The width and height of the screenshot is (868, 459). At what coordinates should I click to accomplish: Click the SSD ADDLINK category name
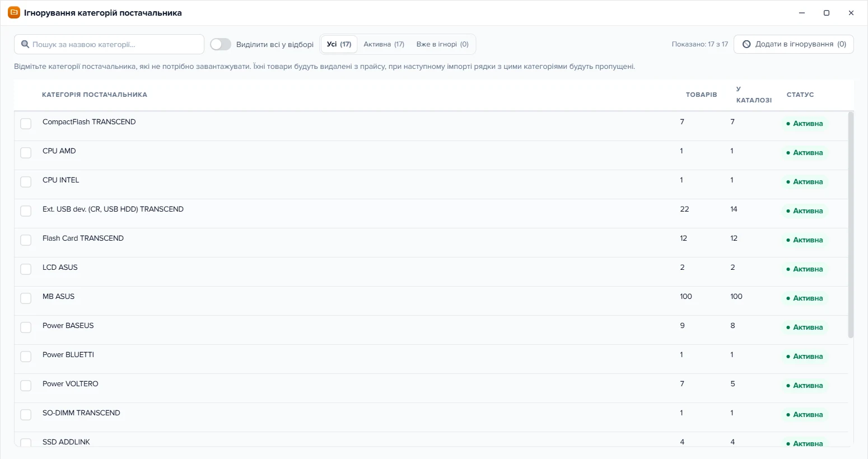[x=66, y=442]
